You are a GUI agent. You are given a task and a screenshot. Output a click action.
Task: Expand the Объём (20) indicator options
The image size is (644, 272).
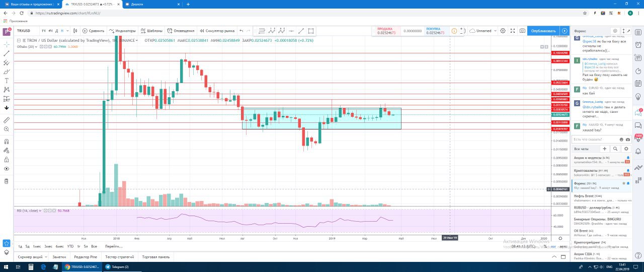pos(37,47)
